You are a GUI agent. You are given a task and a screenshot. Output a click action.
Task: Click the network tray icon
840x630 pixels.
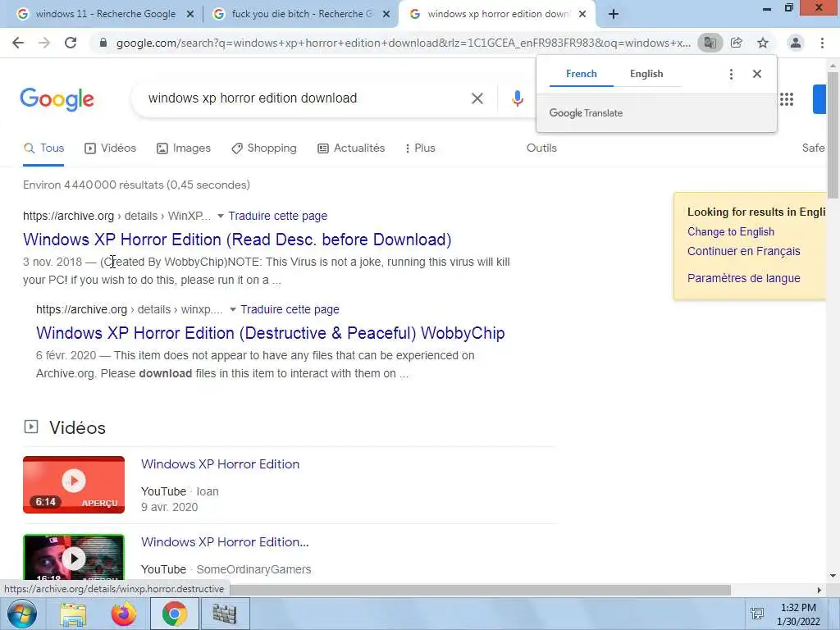[757, 614]
